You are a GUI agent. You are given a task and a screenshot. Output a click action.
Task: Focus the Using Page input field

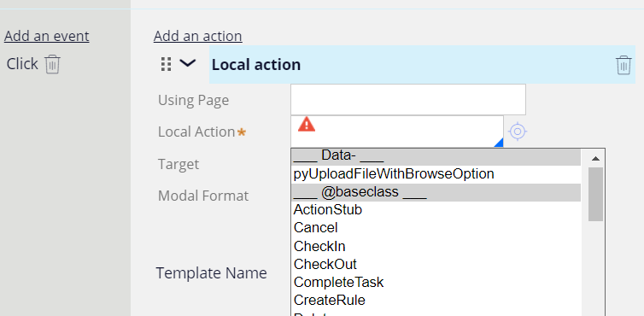click(x=408, y=99)
